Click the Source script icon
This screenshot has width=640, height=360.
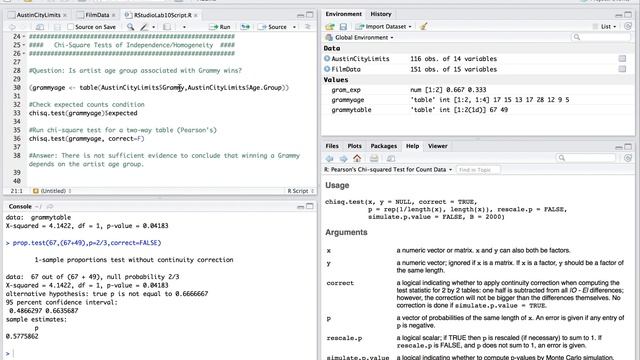262,27
